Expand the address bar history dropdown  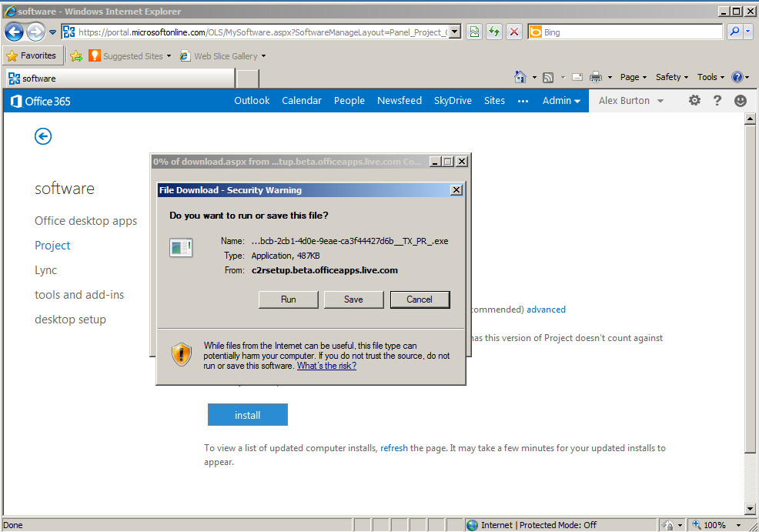click(x=455, y=32)
